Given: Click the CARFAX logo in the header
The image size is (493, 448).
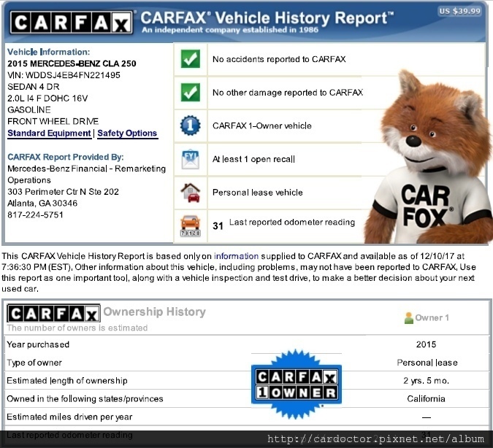Looking at the screenshot, I should point(71,23).
